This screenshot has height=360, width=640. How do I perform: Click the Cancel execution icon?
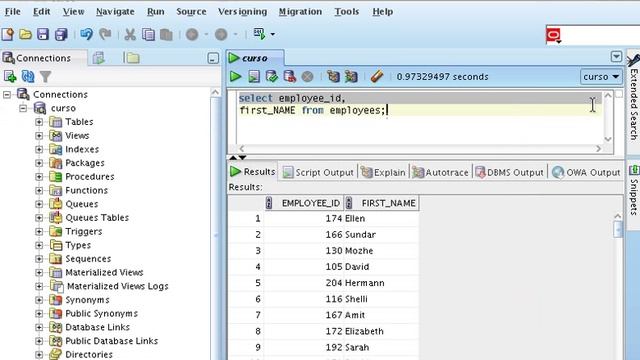coord(307,77)
